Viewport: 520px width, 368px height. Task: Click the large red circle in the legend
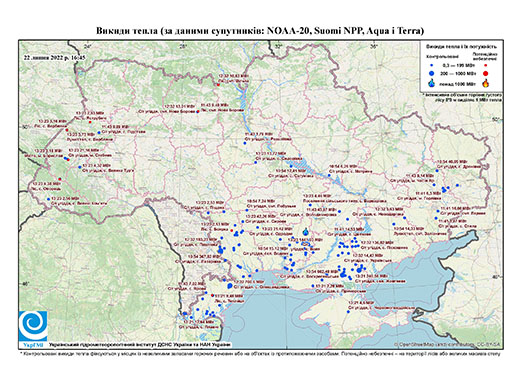485,73
